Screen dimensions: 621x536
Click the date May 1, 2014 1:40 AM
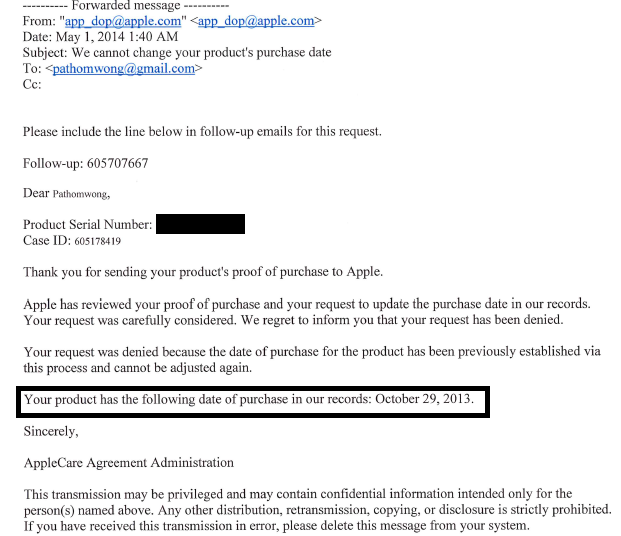[117, 37]
